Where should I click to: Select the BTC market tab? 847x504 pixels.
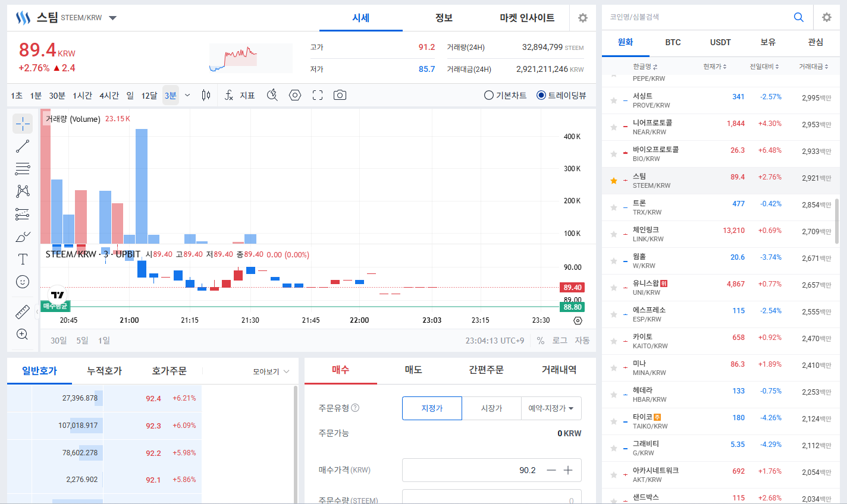point(673,42)
